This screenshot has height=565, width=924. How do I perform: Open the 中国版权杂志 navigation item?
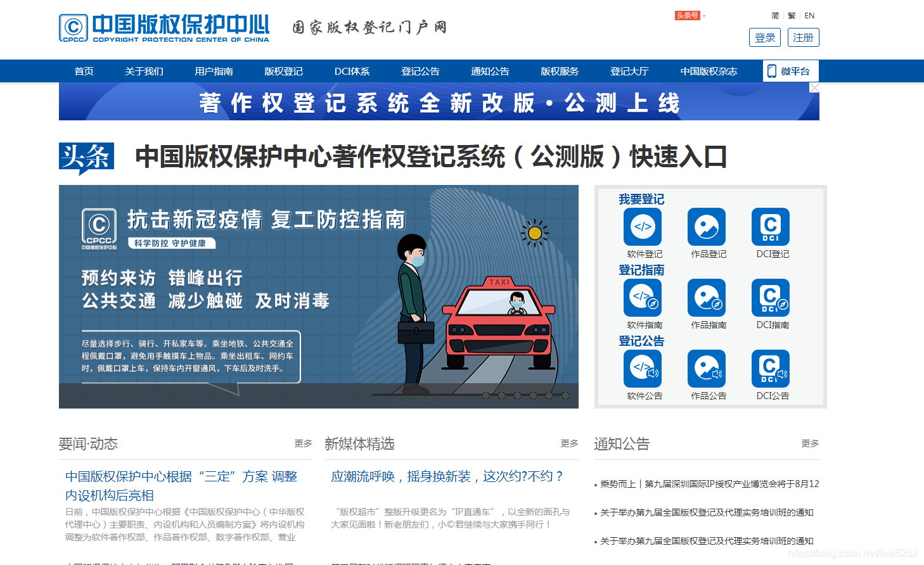pyautogui.click(x=709, y=71)
